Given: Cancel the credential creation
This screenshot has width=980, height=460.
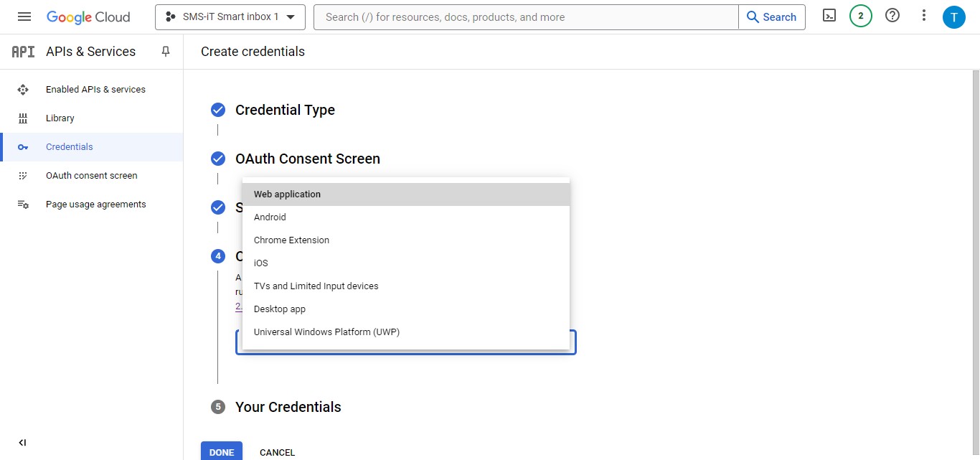Looking at the screenshot, I should (277, 452).
